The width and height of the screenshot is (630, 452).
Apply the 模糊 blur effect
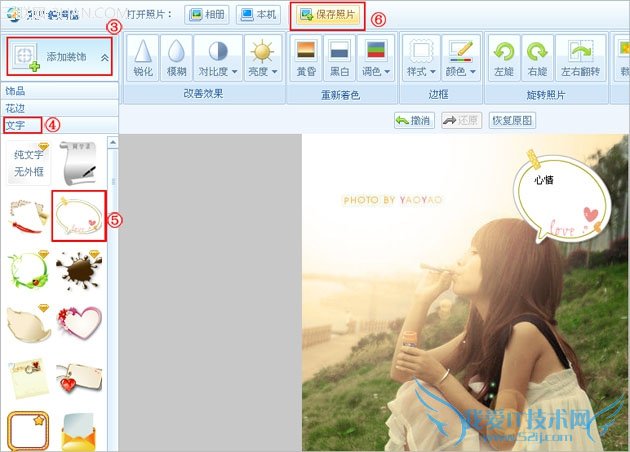[176, 58]
